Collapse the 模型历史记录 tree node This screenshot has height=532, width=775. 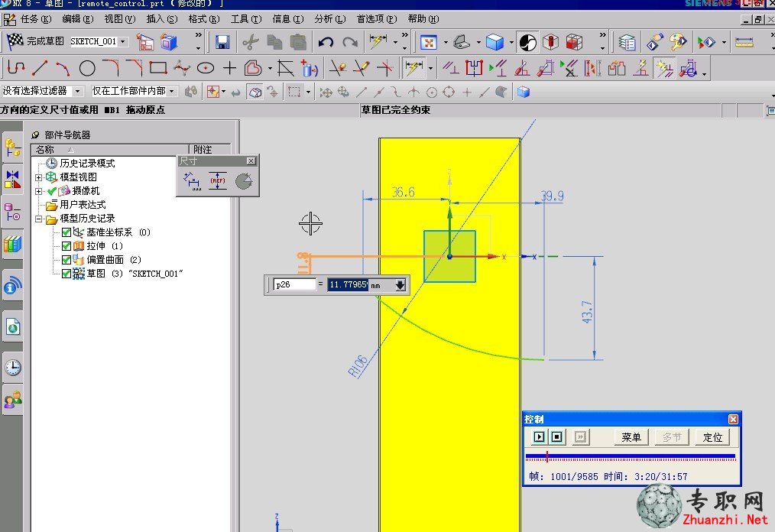tap(38, 219)
